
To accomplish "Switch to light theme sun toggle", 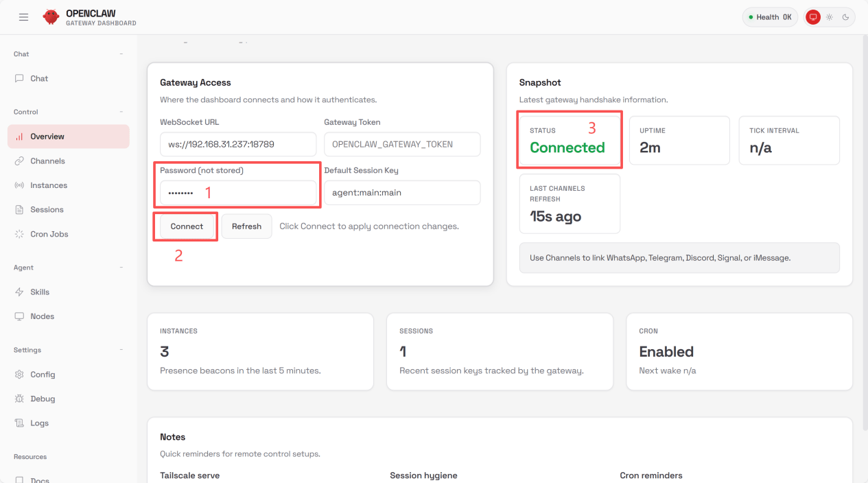I will point(830,17).
